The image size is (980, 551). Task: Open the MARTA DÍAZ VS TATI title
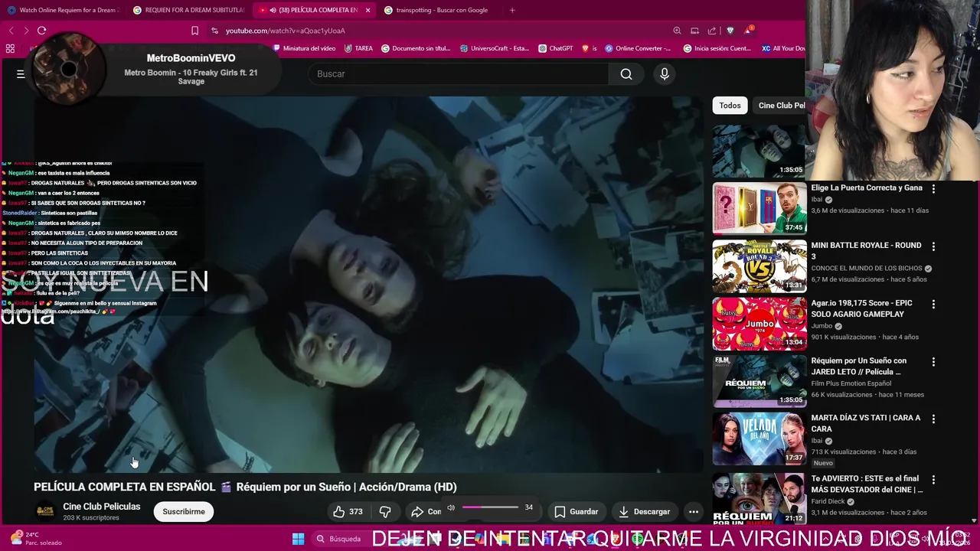(x=865, y=423)
